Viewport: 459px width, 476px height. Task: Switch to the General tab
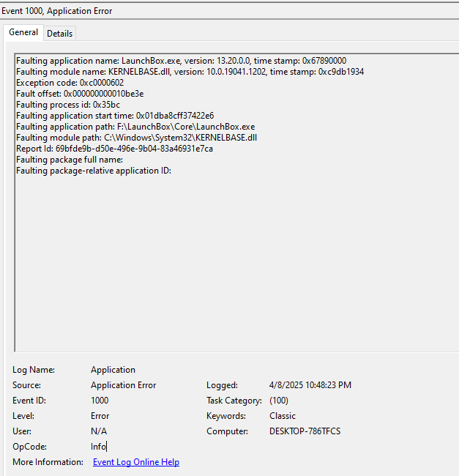point(23,32)
